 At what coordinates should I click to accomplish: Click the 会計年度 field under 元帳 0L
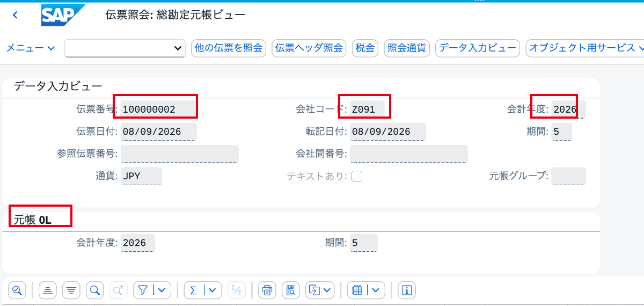click(138, 243)
